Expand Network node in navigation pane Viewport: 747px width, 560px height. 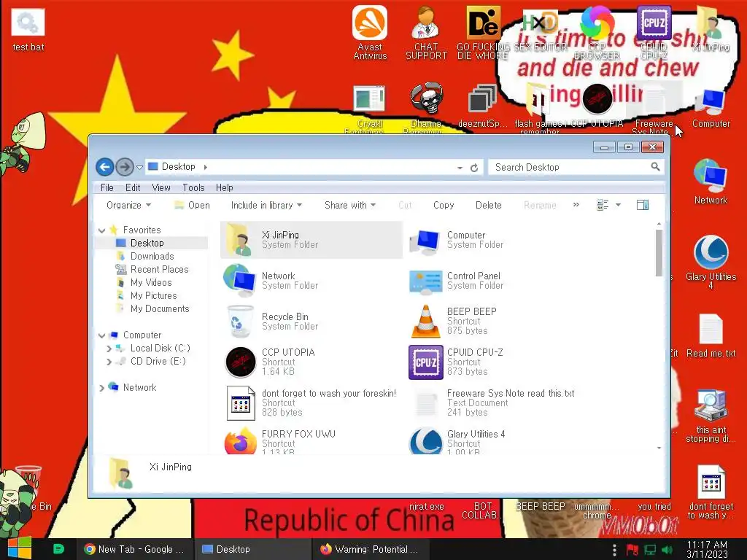coord(101,388)
